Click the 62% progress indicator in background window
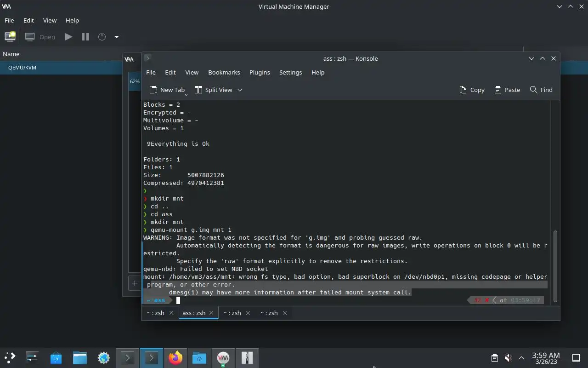 point(135,81)
